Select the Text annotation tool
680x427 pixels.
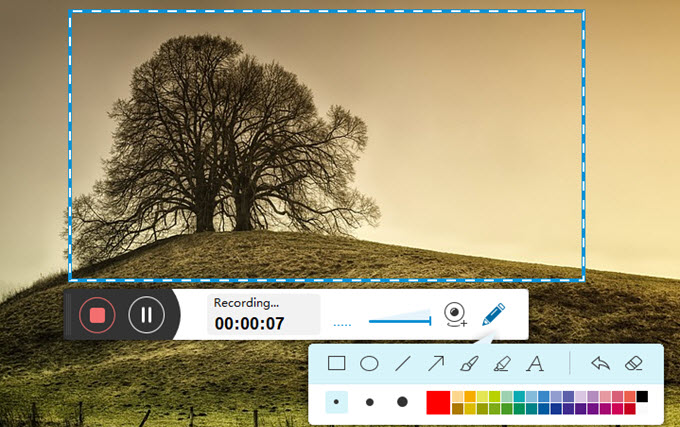coord(535,364)
